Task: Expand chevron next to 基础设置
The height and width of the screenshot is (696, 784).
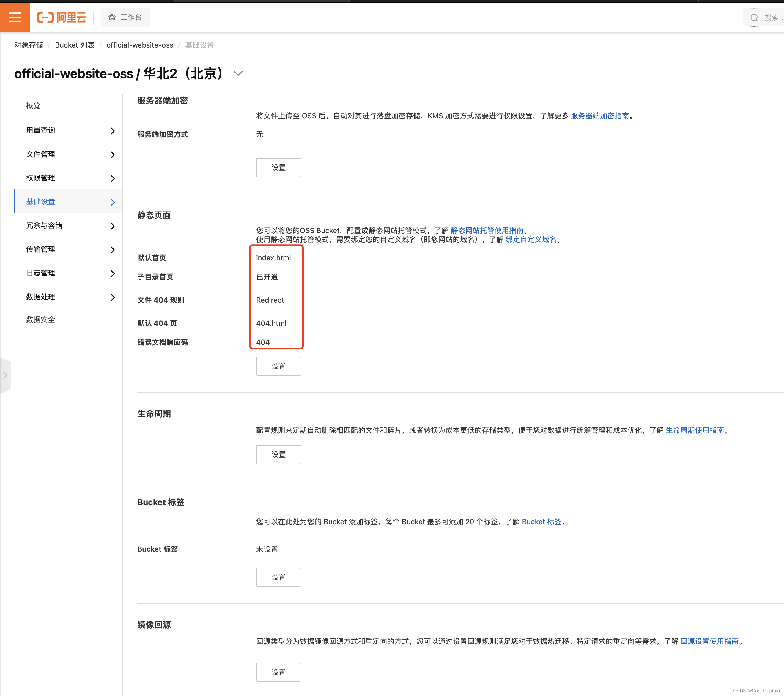Action: point(112,202)
